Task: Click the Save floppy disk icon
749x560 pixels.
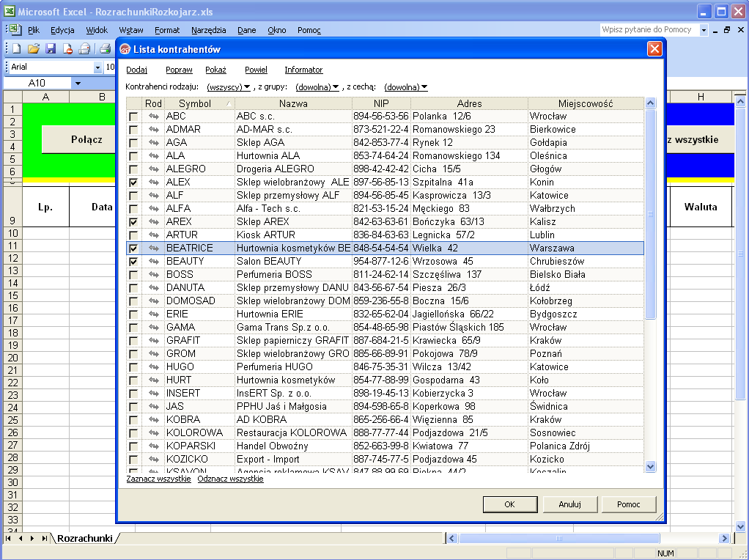Action: (x=51, y=49)
